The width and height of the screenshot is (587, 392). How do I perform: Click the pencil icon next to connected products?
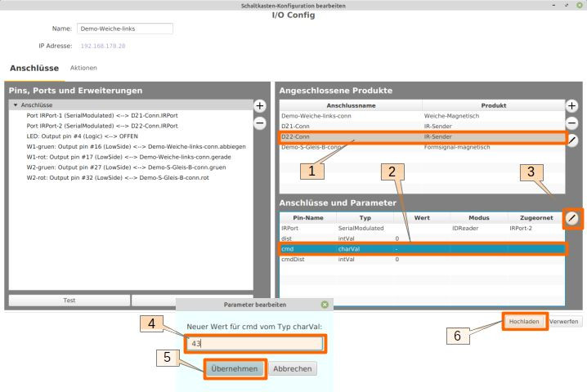tap(572, 140)
